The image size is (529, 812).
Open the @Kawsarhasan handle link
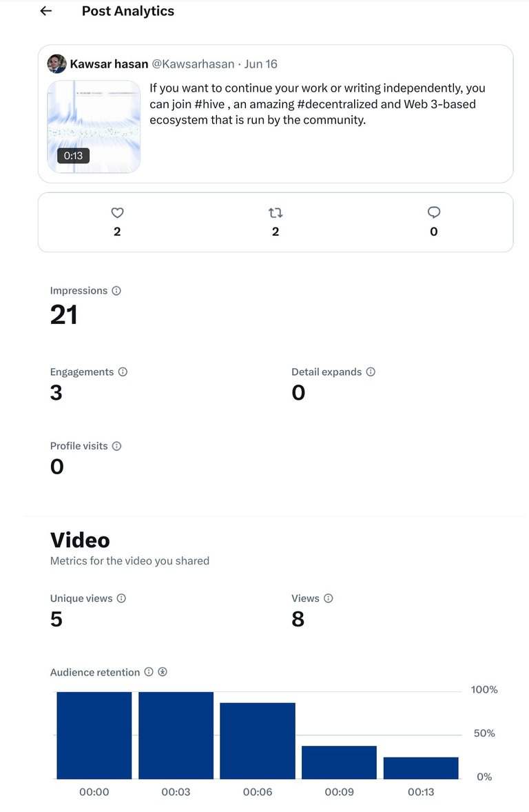(x=193, y=63)
